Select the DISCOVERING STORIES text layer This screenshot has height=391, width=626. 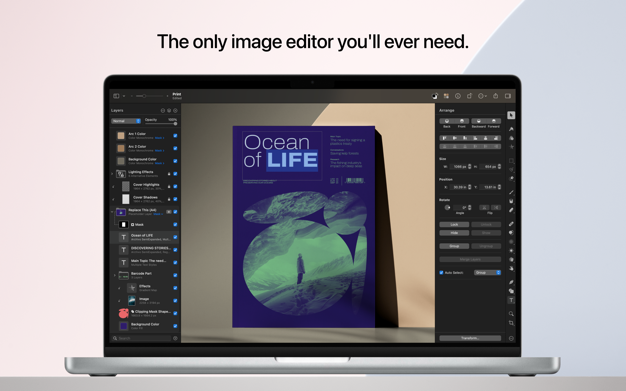tap(145, 250)
